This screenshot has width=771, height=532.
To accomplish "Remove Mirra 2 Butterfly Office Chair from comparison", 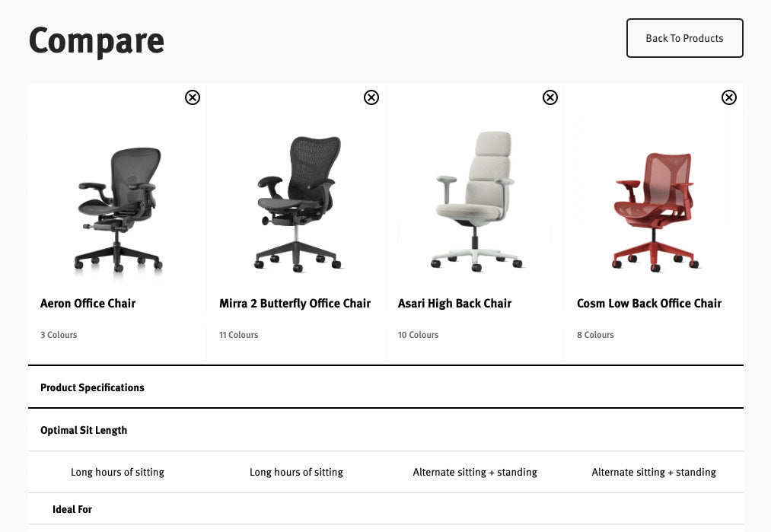I will 371,97.
